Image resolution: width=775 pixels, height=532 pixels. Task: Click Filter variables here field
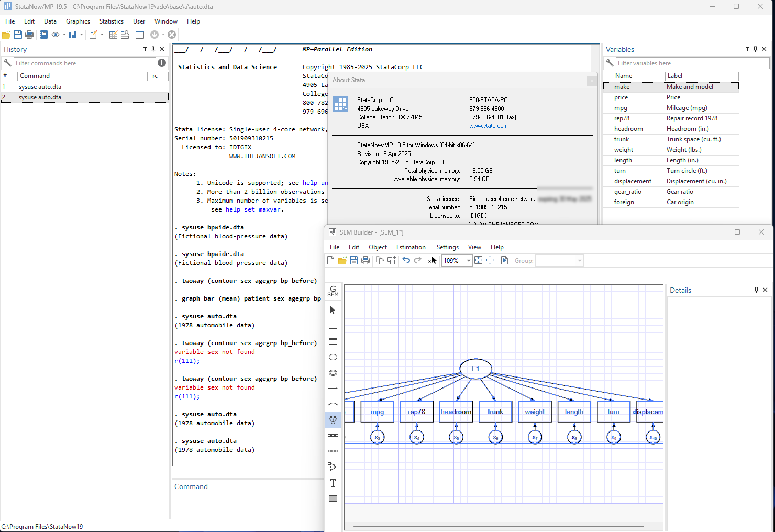[x=692, y=63]
